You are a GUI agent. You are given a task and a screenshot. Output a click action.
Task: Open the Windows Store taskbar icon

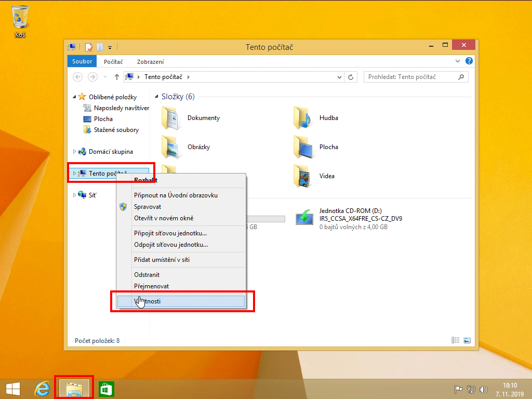(107, 389)
